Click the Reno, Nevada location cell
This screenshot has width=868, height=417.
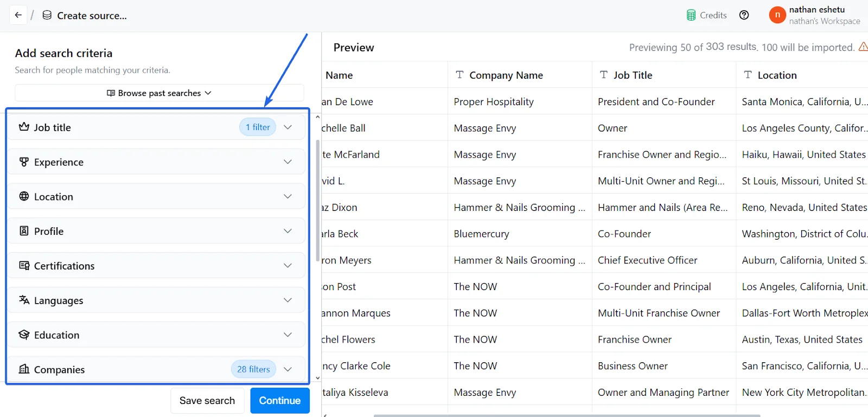(x=802, y=207)
